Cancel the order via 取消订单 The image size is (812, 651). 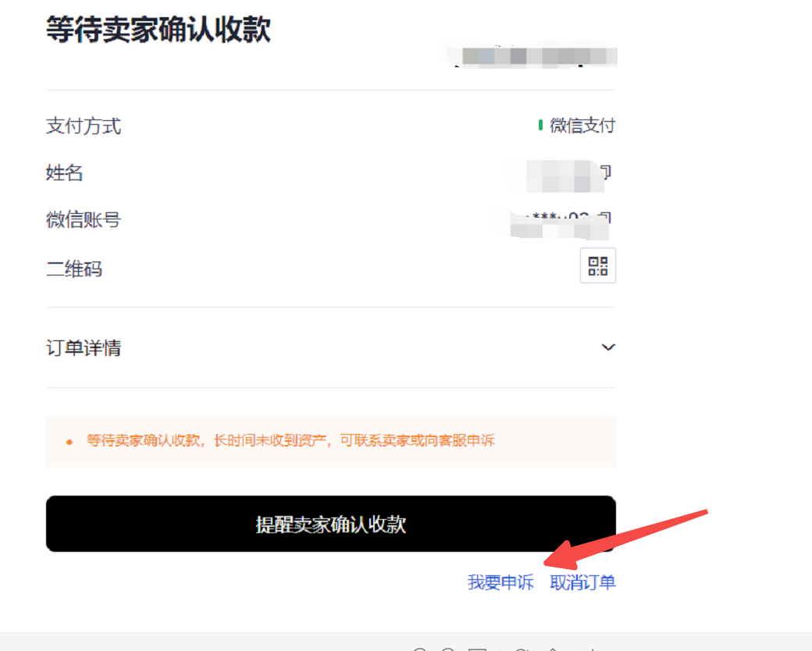click(x=582, y=583)
